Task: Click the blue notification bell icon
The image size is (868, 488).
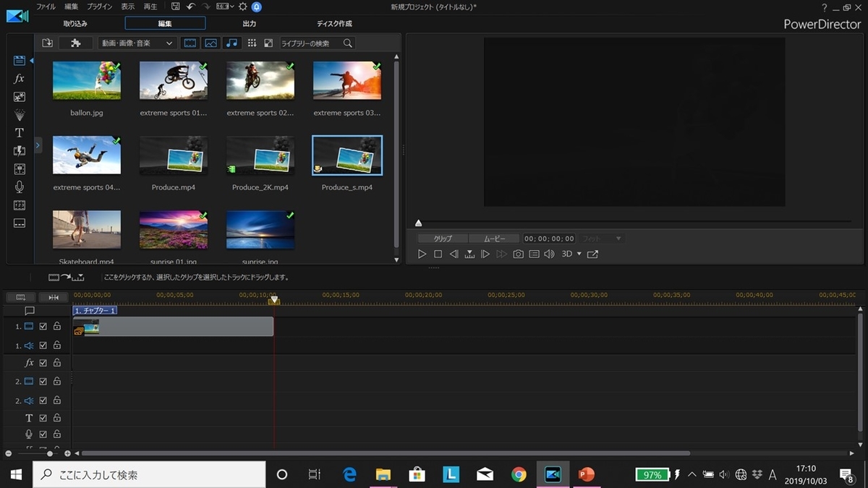Action: tap(257, 7)
